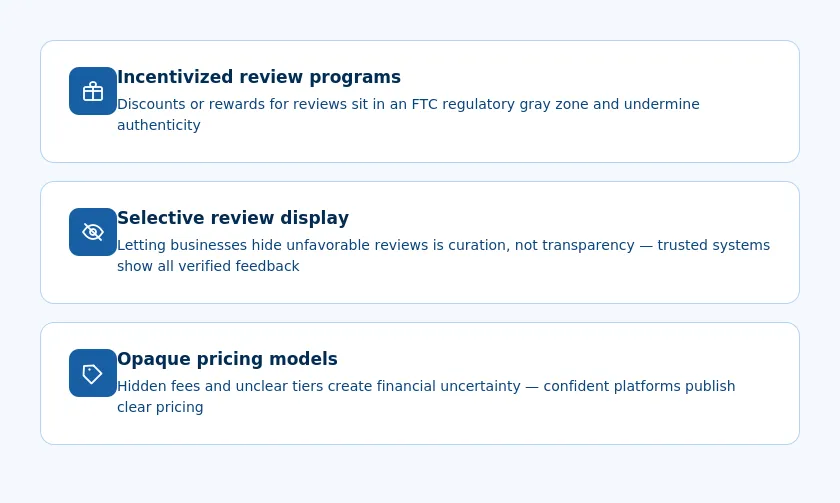Open the Selective review display card
The width and height of the screenshot is (840, 503).
pos(420,242)
